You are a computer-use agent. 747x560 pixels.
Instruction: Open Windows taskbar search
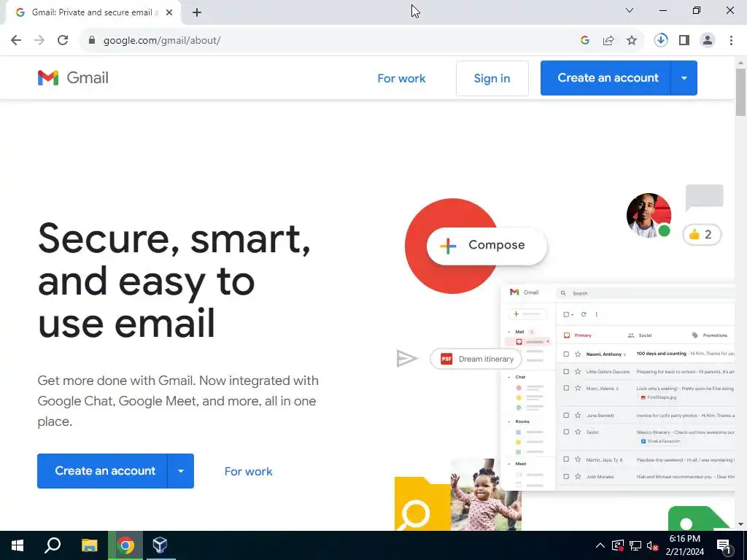[x=53, y=545]
